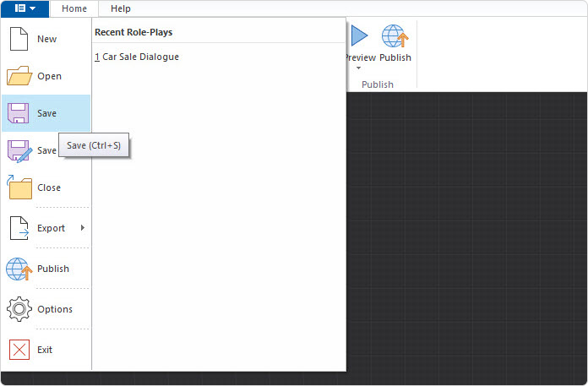Click the Options gear icon
Screen dimensions: 588x386
(x=19, y=309)
